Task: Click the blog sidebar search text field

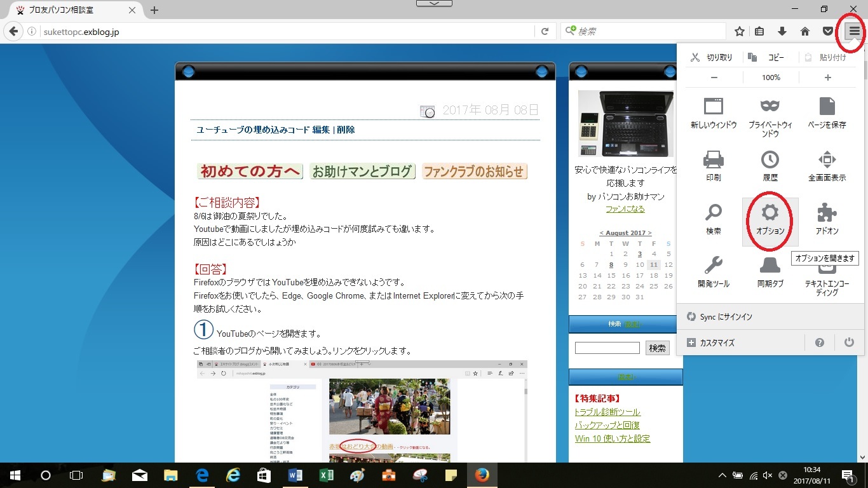Action: click(607, 348)
